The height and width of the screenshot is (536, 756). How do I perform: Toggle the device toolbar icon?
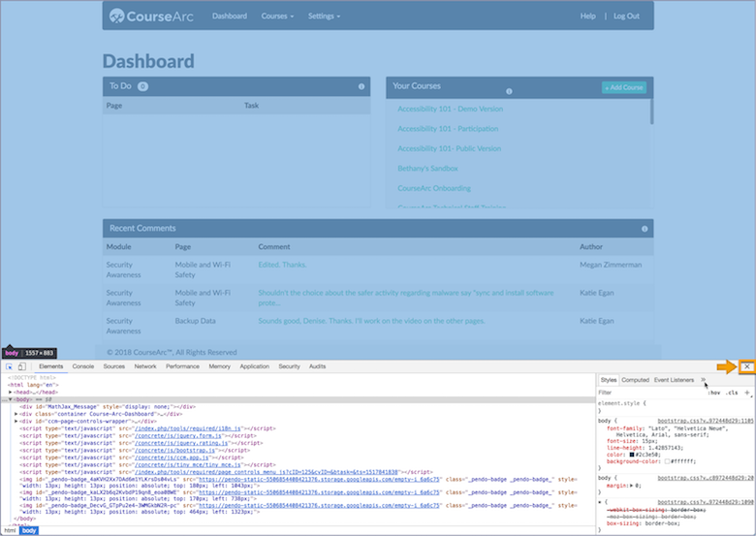click(21, 366)
